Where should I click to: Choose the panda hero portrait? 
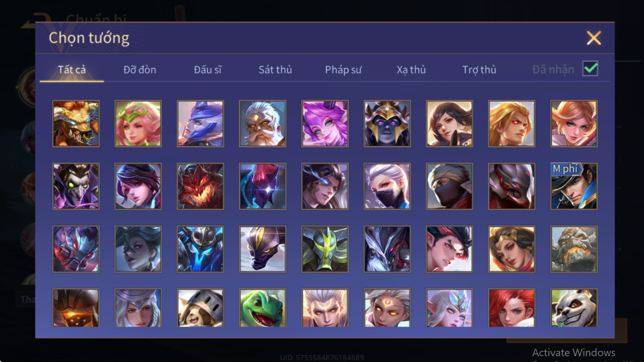pos(574,308)
